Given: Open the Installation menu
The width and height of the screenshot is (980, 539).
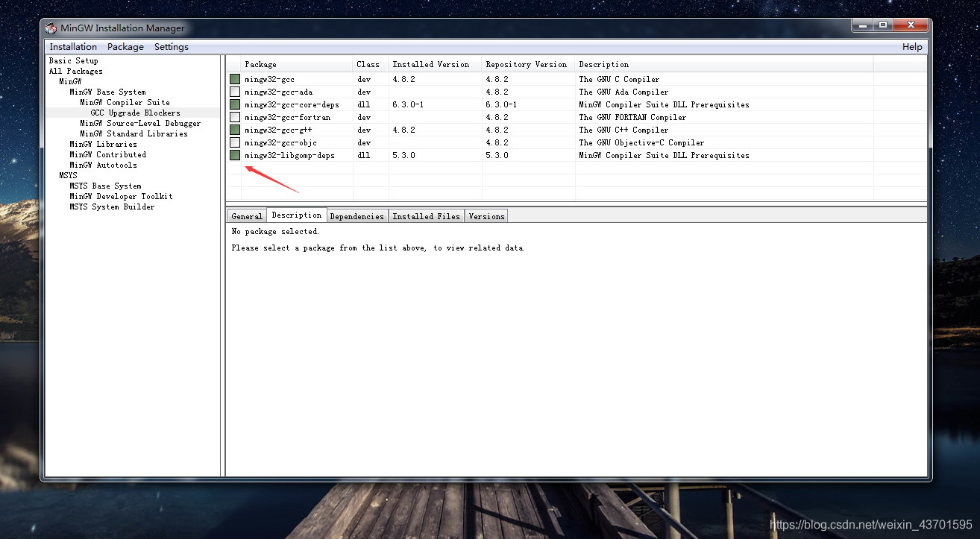Looking at the screenshot, I should [x=73, y=47].
